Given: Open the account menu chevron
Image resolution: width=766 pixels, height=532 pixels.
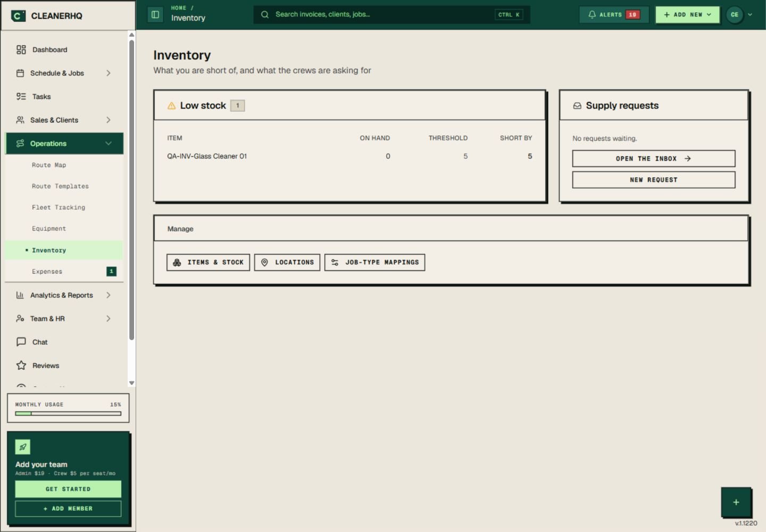Looking at the screenshot, I should tap(750, 15).
